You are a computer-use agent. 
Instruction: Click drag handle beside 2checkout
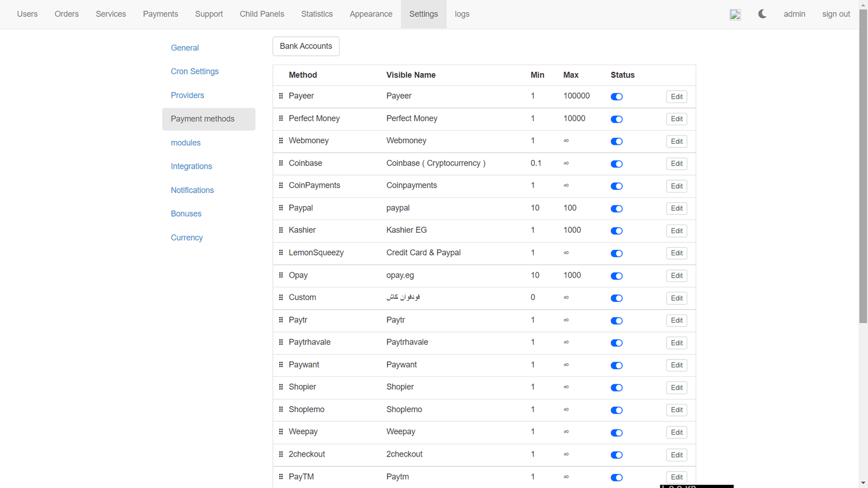[281, 454]
